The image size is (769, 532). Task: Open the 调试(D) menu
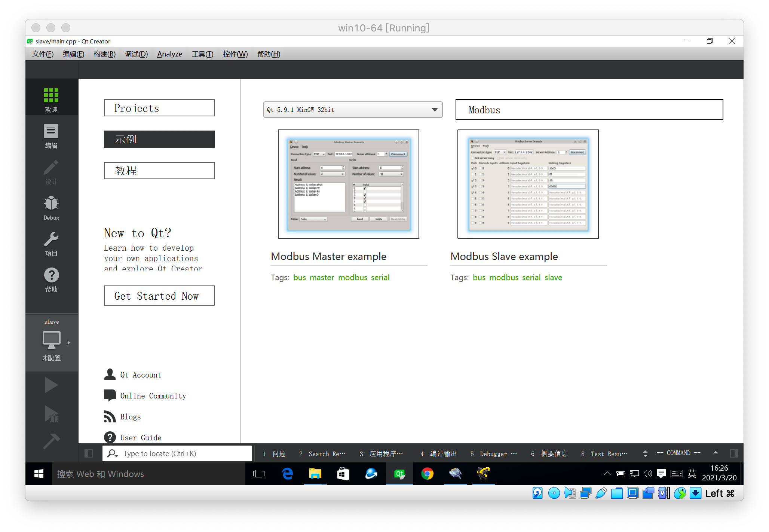136,54
